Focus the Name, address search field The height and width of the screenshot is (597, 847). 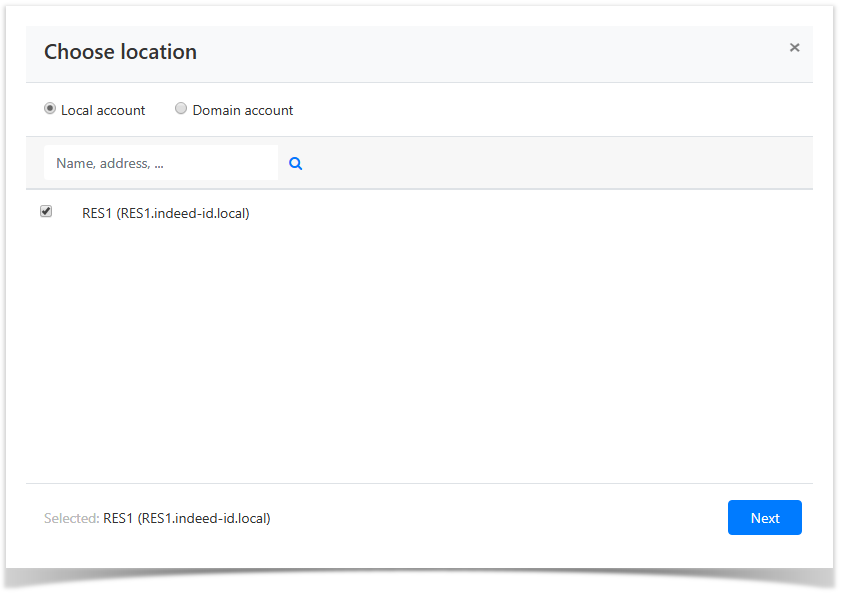click(x=160, y=163)
